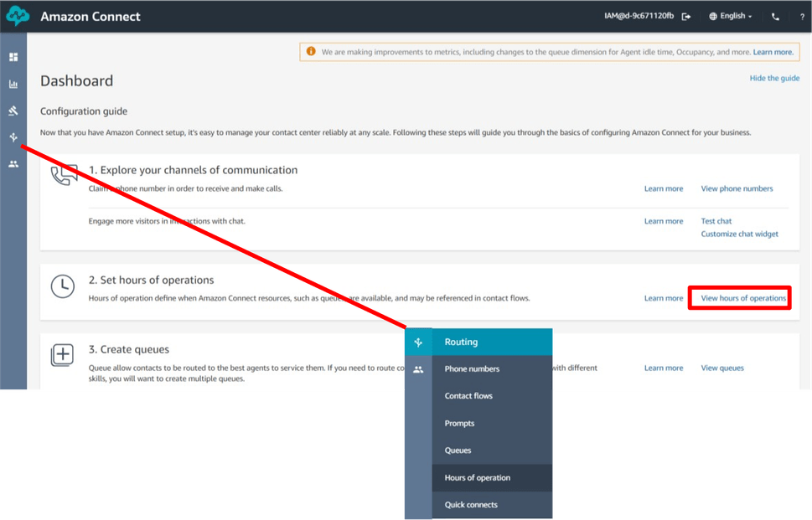Click the View hours of operations link
Screen dimensions: 812x520
point(743,298)
